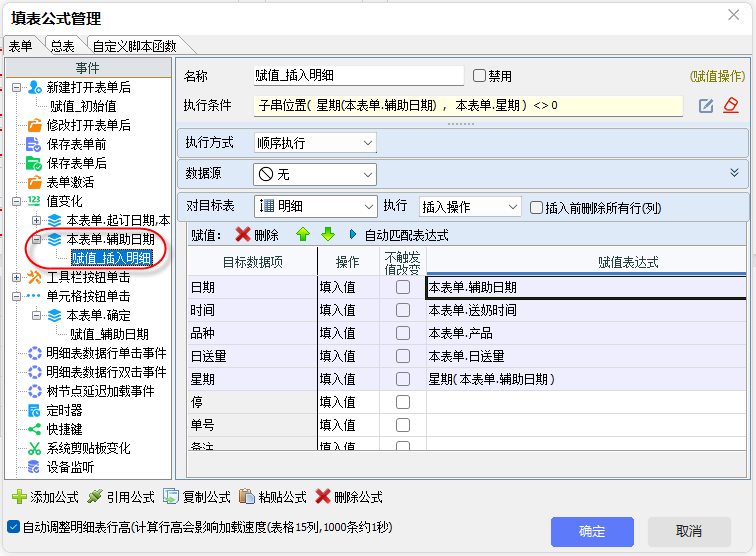Collapse the 值变化 tree node

16,202
